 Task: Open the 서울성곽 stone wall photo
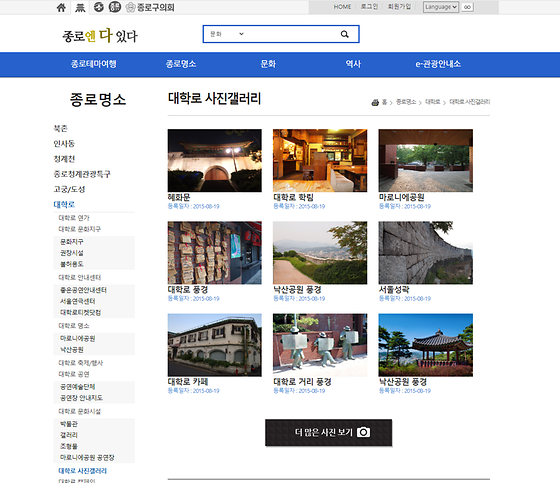pos(425,253)
